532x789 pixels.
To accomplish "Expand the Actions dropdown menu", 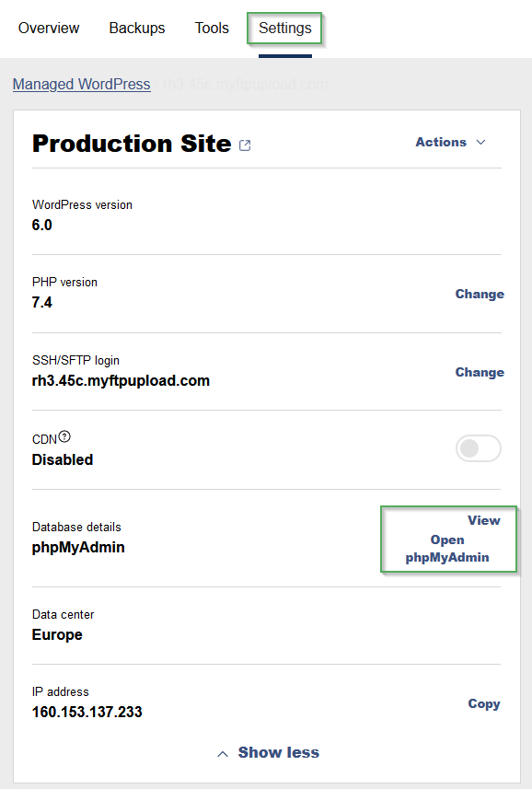I will coord(450,143).
